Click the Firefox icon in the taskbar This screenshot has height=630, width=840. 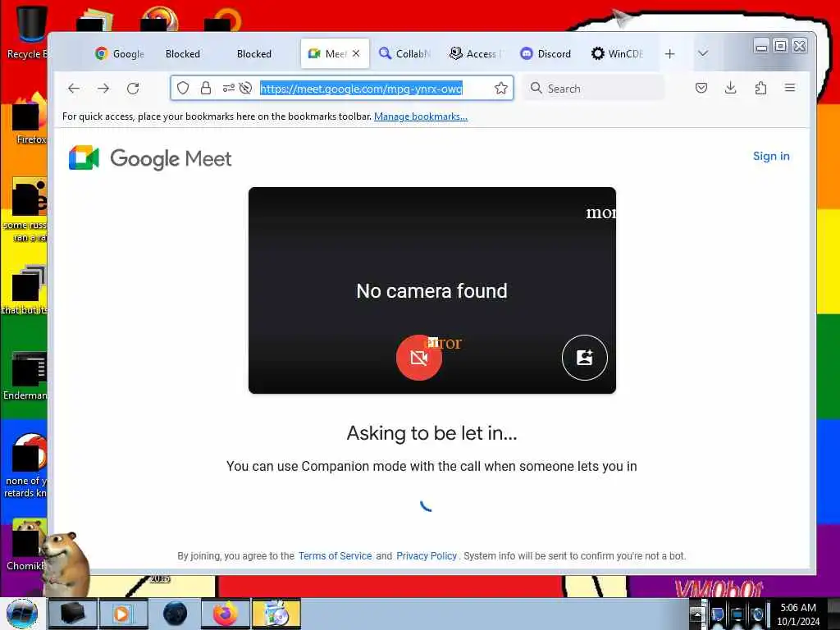(226, 614)
